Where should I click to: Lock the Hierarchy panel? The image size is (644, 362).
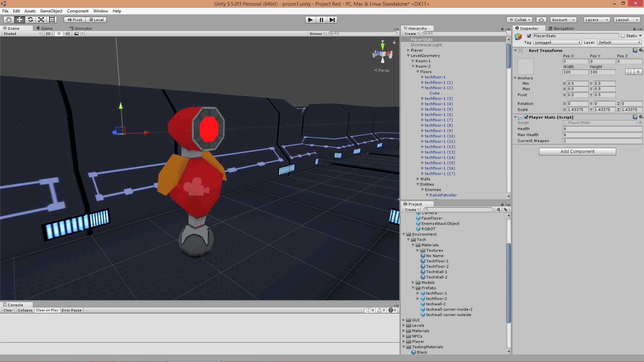point(502,29)
